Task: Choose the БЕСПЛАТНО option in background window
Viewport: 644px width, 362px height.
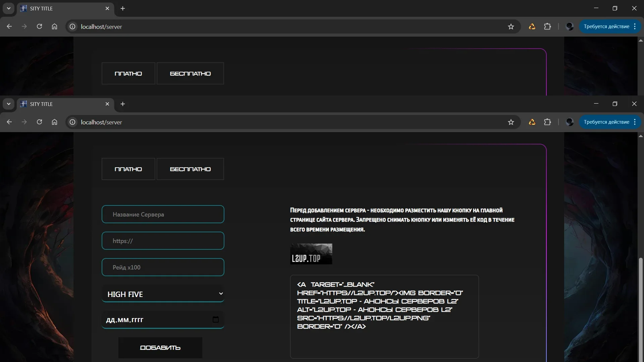Action: pyautogui.click(x=190, y=73)
